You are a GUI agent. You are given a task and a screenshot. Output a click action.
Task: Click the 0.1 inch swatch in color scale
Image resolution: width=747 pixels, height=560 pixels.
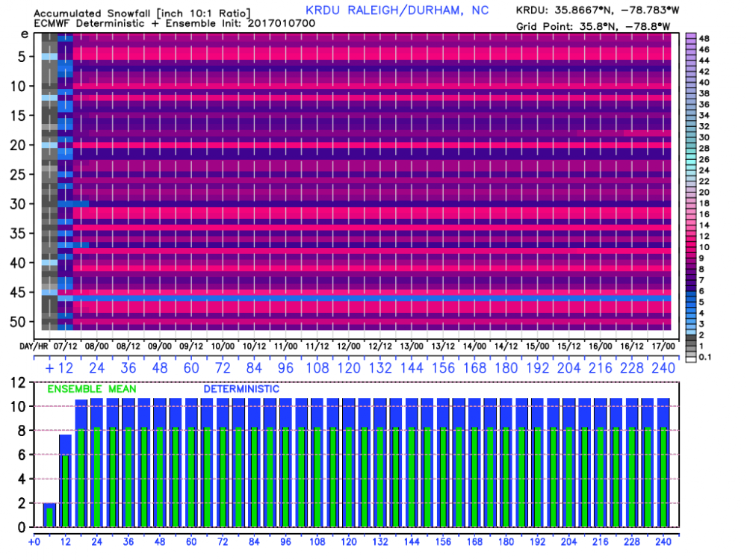(691, 357)
